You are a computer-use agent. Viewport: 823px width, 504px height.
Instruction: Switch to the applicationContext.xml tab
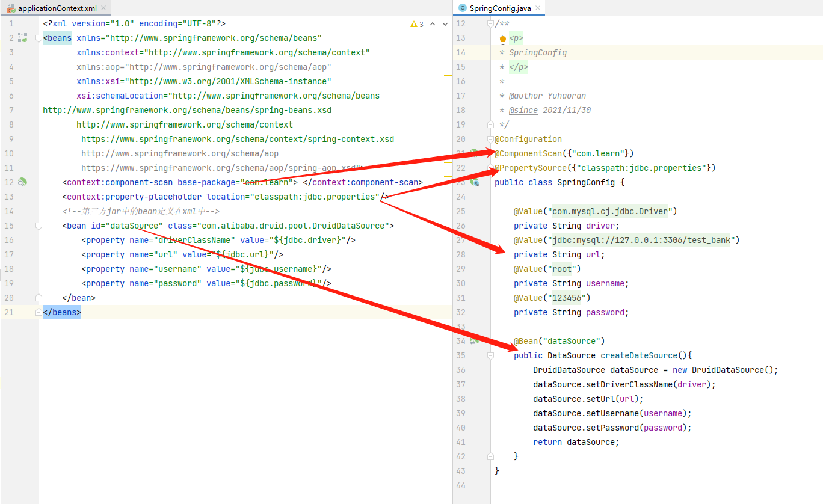(x=57, y=8)
